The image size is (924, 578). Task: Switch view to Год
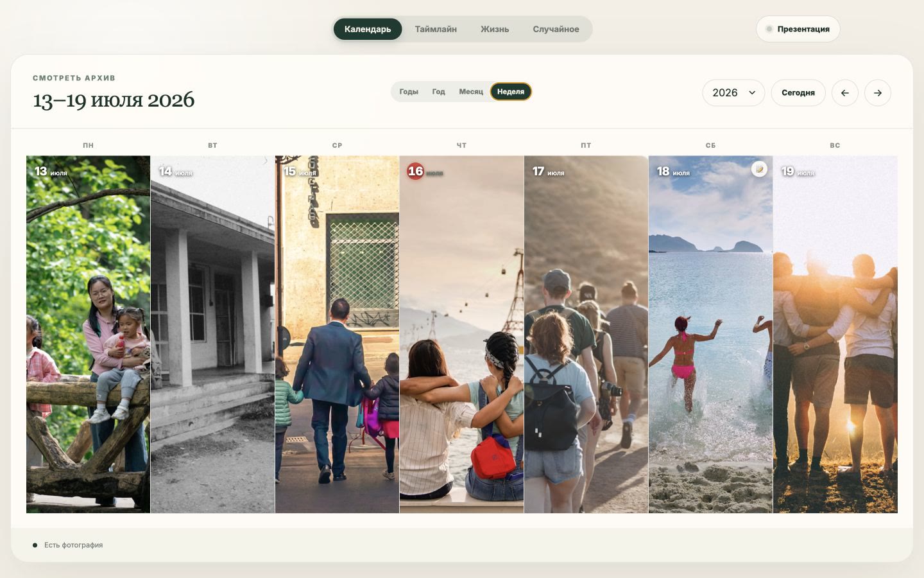[x=438, y=92]
